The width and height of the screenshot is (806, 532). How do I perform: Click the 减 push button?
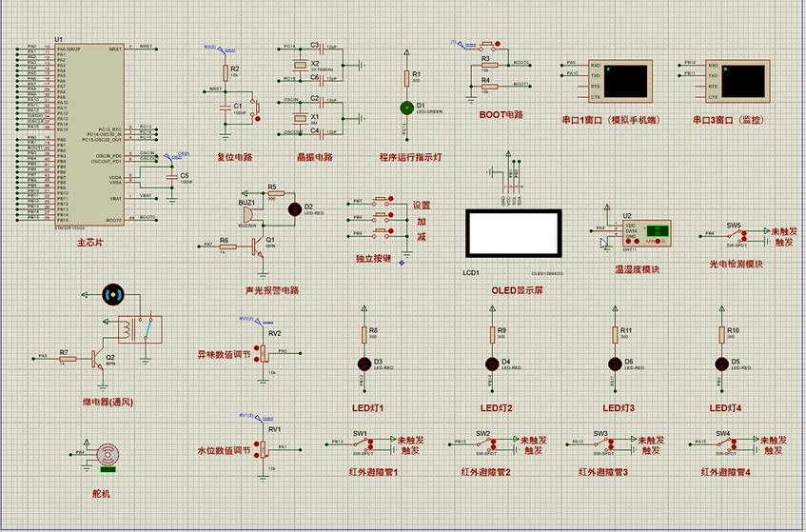[383, 233]
